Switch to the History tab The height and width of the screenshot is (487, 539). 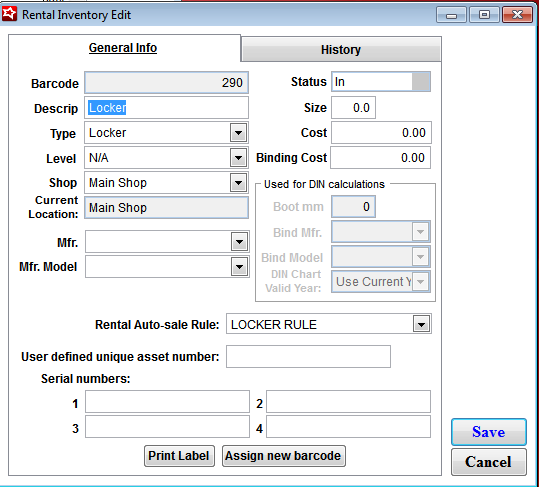341,50
